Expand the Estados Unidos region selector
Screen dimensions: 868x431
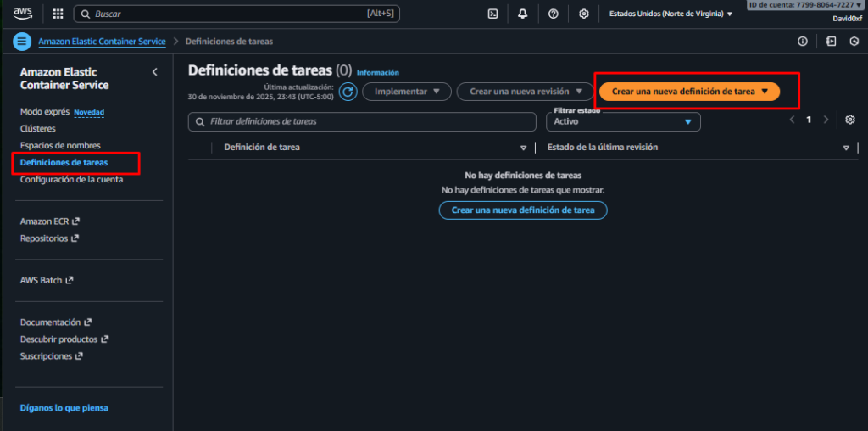pos(670,14)
